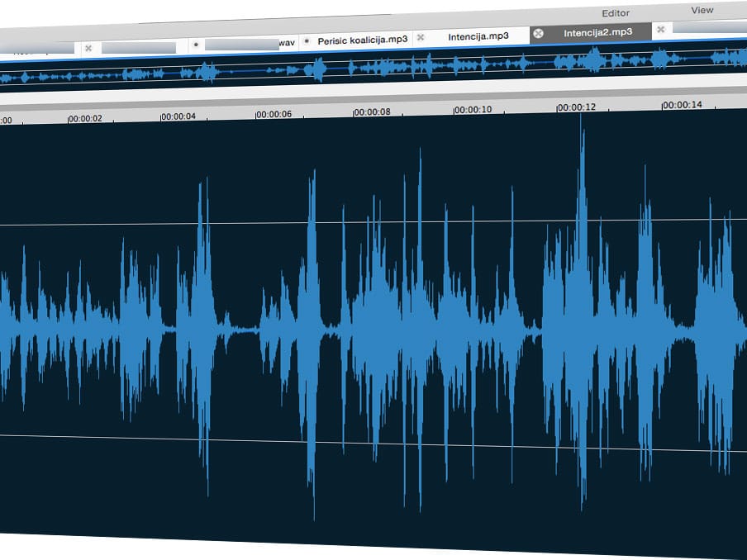Open the Editor menu
The height and width of the screenshot is (560, 747).
tap(616, 12)
